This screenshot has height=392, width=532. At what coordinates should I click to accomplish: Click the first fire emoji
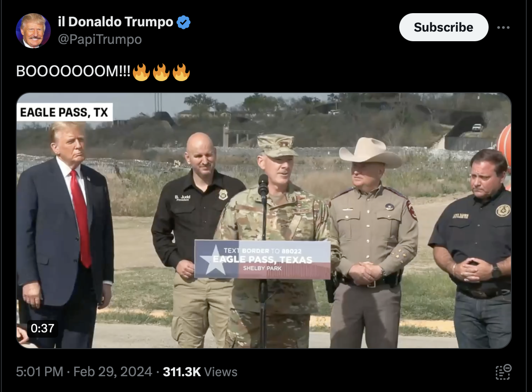141,72
